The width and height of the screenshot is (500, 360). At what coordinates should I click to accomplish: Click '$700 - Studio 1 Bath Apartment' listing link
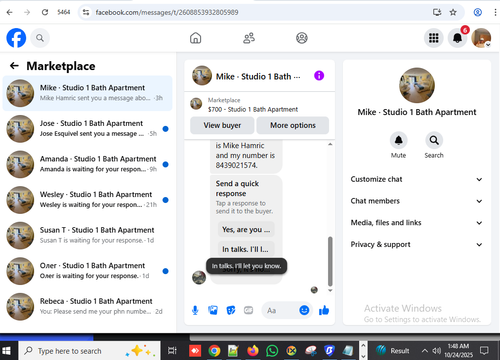tap(253, 109)
